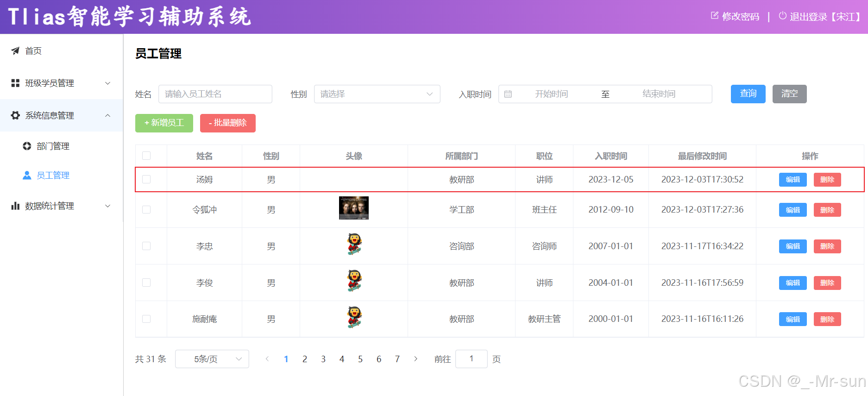The image size is (868, 396).
Task: Open 令狐冲's avatar image
Action: 354,208
